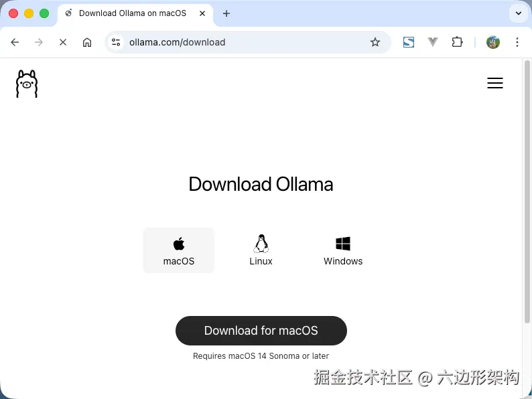Click the Download Ollama heading
The height and width of the screenshot is (399, 532).
tap(261, 184)
